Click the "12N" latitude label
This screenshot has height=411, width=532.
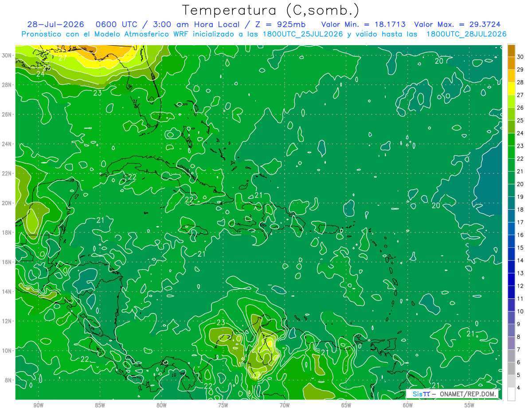[x=7, y=321]
